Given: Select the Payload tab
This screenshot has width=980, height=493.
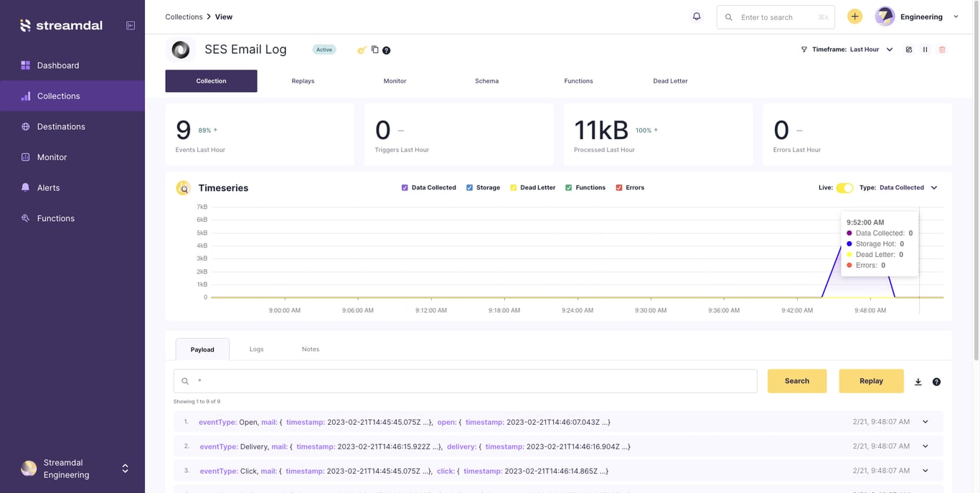Looking at the screenshot, I should point(202,349).
